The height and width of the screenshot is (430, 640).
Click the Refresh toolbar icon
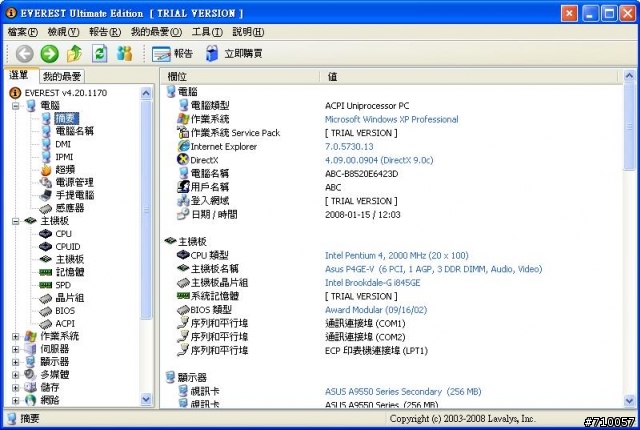pyautogui.click(x=100, y=53)
